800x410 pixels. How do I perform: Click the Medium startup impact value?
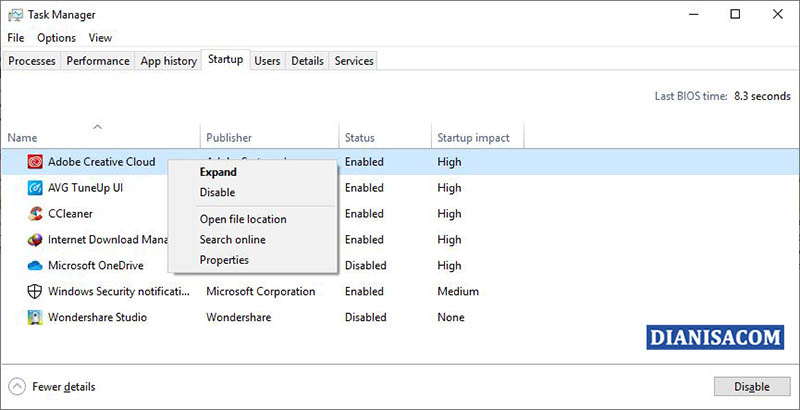point(458,292)
